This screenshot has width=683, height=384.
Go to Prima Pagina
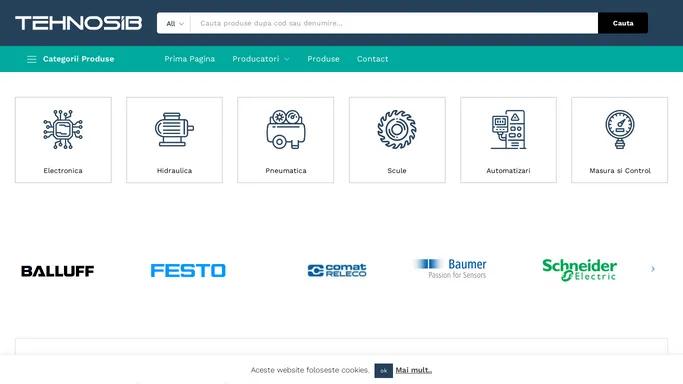pos(189,59)
